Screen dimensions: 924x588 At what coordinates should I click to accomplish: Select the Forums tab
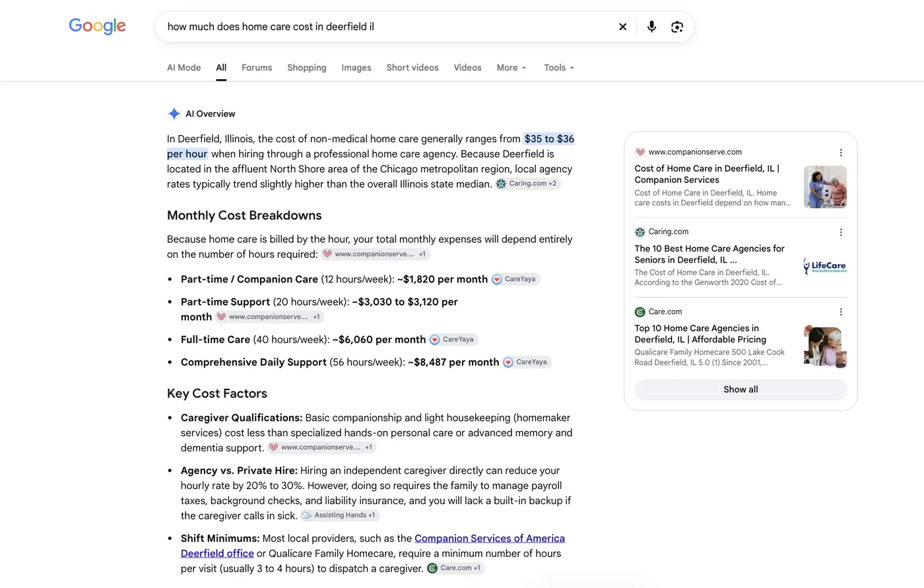[257, 67]
